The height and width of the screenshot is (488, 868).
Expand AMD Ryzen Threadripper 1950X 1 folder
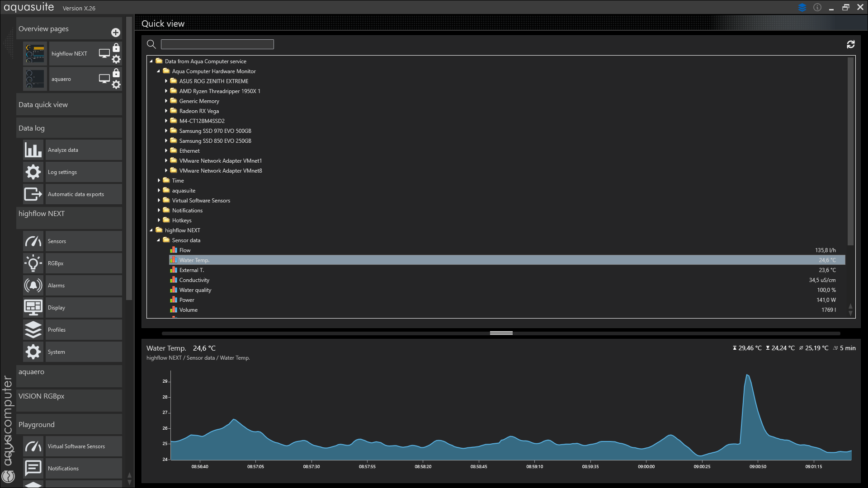point(166,91)
